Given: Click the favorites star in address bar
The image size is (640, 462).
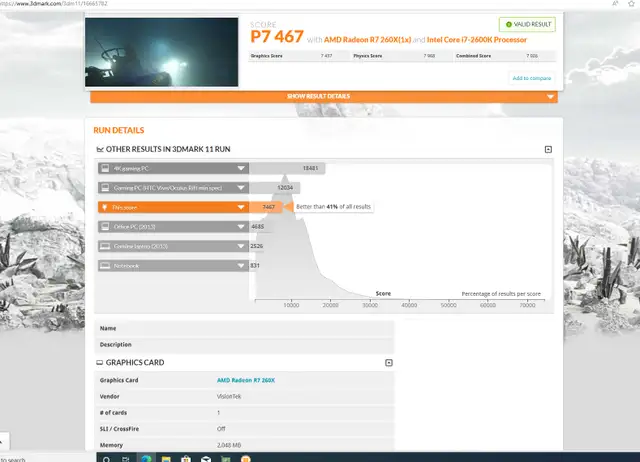Looking at the screenshot, I should (x=631, y=4).
